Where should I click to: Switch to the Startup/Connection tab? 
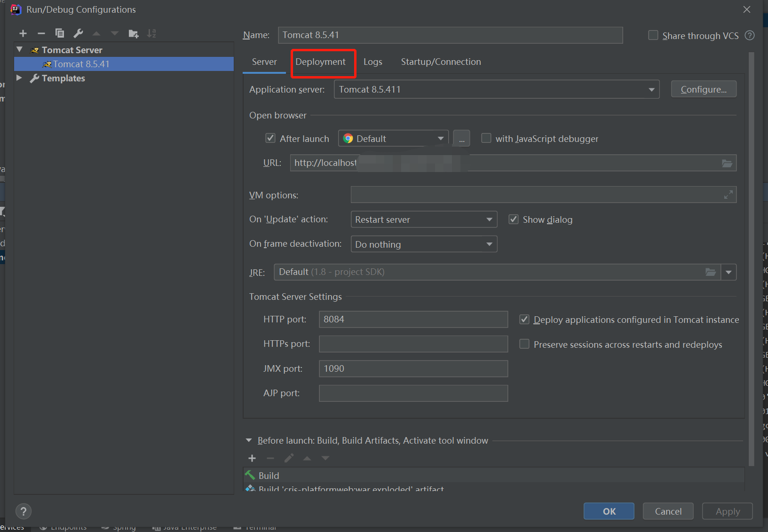point(441,62)
